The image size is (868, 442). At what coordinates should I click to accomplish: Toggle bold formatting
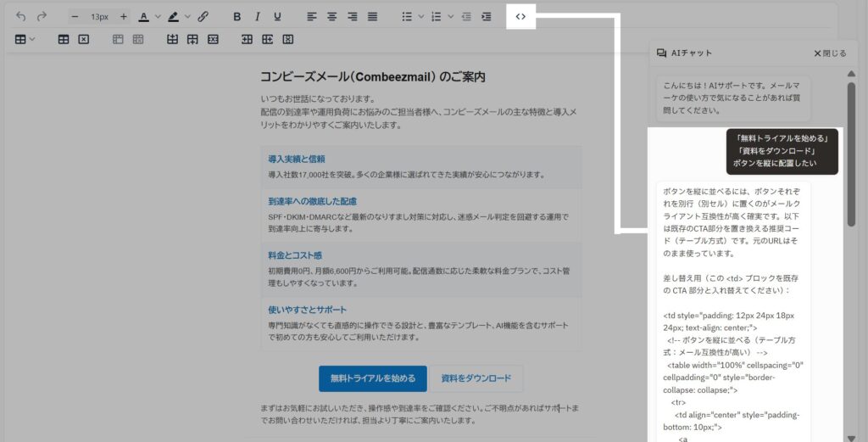(x=237, y=16)
